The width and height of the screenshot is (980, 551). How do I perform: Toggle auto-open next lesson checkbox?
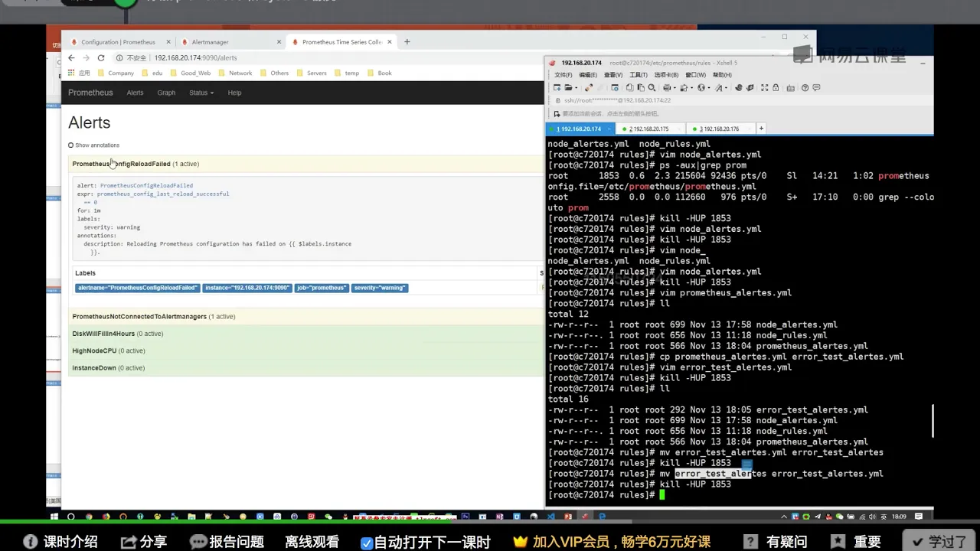click(x=367, y=542)
